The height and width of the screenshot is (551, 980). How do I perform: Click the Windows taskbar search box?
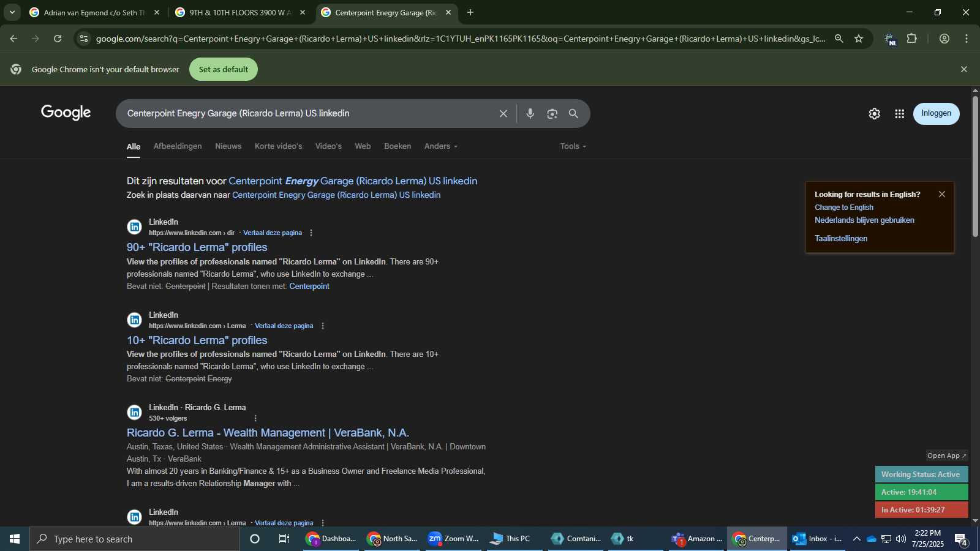(135, 539)
